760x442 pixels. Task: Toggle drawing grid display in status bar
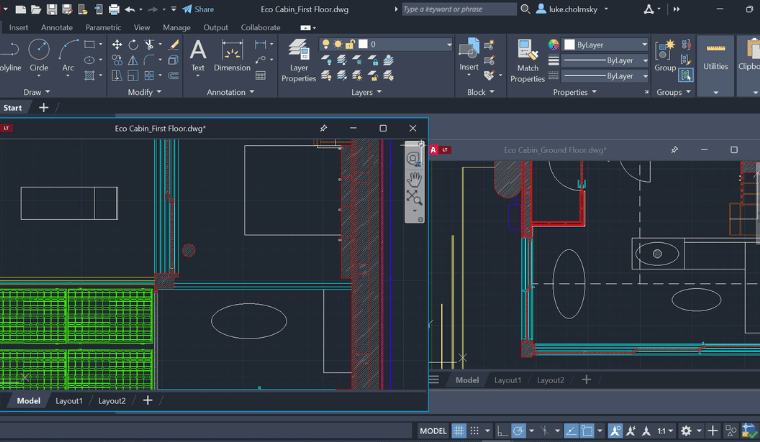459,430
